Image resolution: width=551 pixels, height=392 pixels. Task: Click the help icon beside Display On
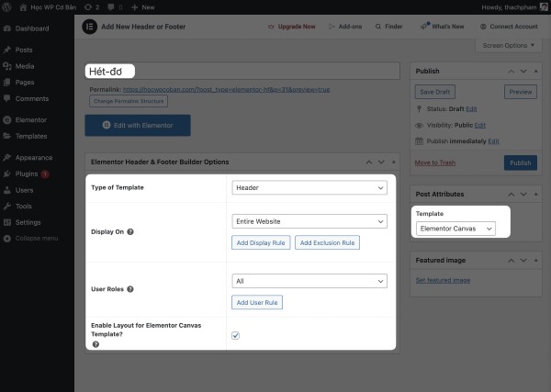coord(130,231)
